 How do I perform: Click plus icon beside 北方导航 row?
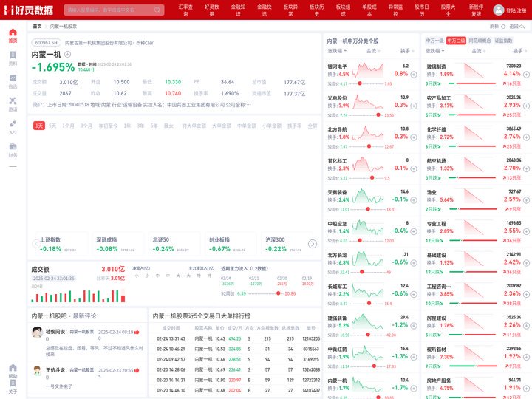(x=414, y=137)
